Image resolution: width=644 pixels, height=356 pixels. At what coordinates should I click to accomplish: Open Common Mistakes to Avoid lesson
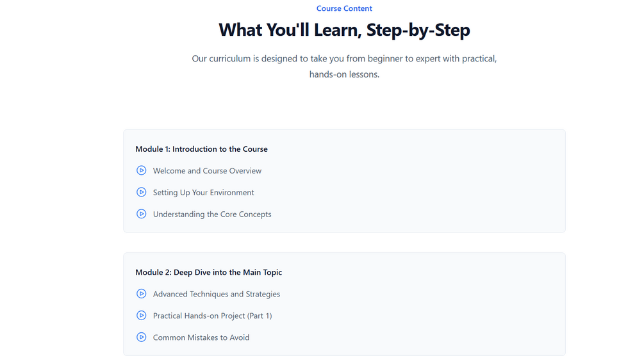coord(201,337)
